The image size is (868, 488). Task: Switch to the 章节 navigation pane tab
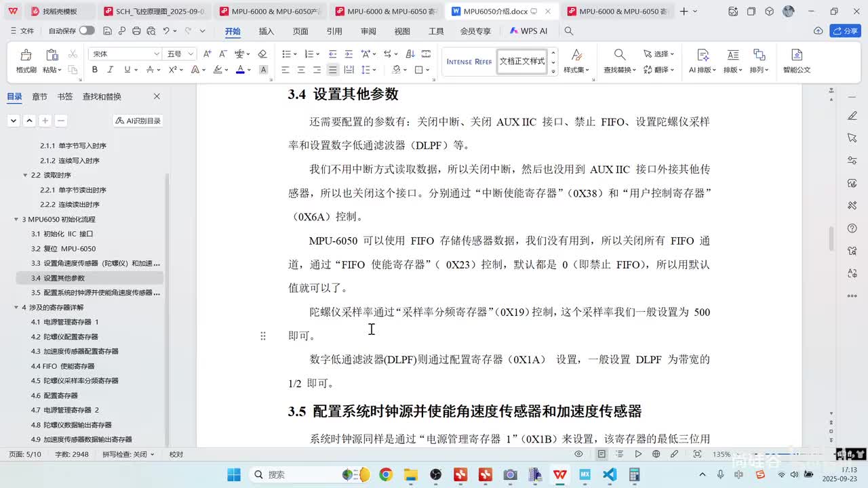(x=39, y=96)
